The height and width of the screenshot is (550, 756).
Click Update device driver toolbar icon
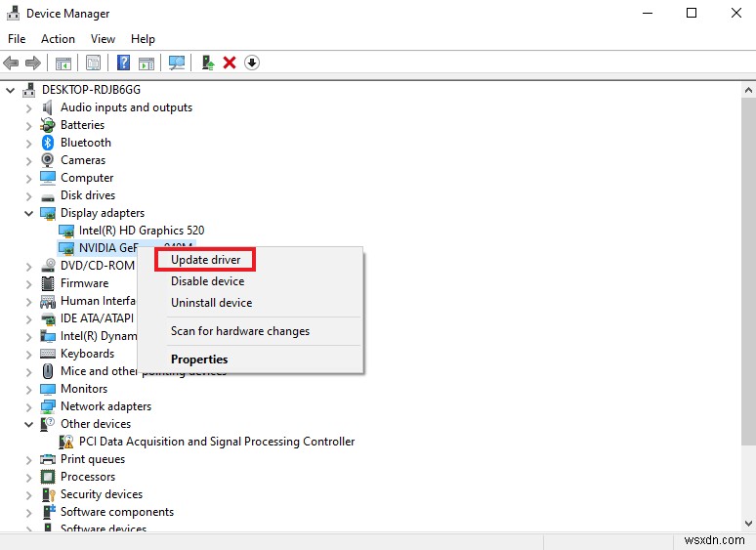208,63
